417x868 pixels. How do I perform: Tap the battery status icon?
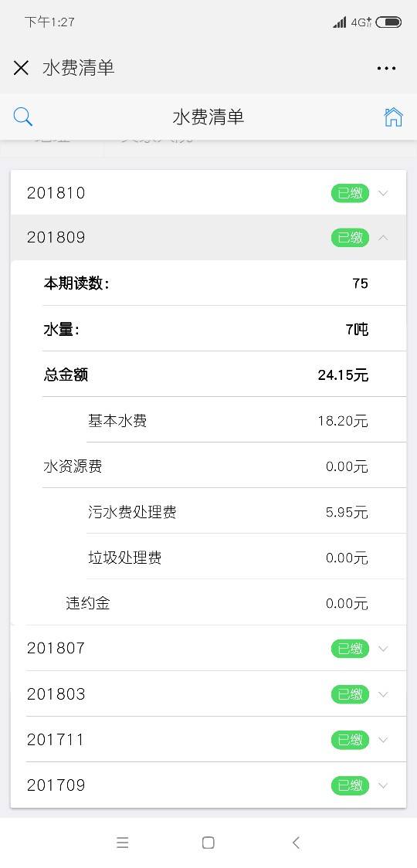pos(388,22)
